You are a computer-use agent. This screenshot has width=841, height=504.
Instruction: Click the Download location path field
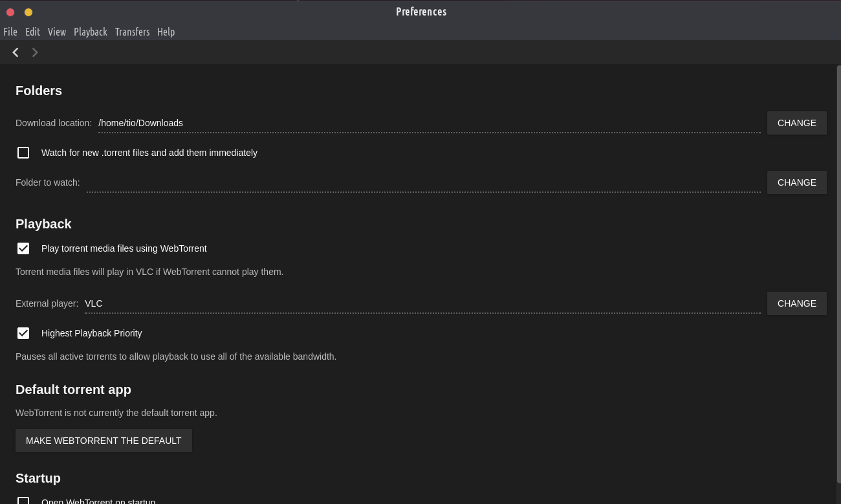[427, 123]
